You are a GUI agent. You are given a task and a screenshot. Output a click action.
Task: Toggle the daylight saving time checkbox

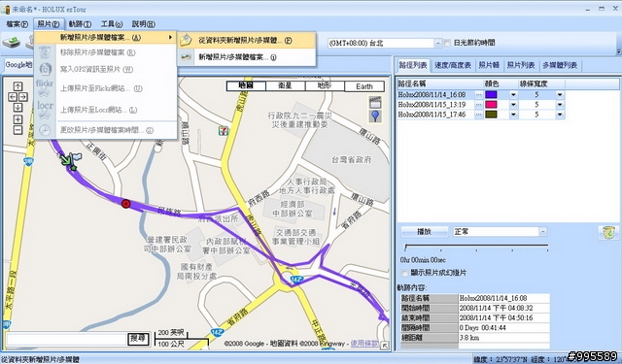447,43
